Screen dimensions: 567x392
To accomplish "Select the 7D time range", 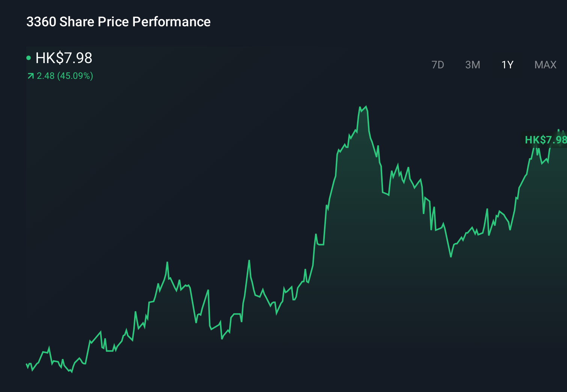I will point(438,65).
